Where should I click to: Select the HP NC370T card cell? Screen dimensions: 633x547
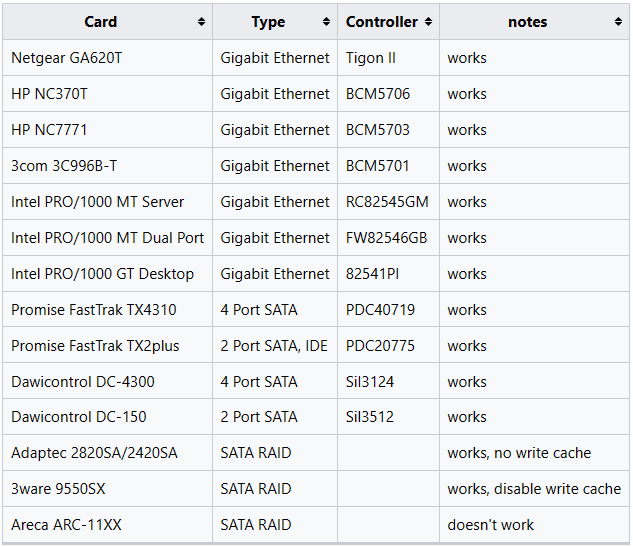[x=107, y=94]
